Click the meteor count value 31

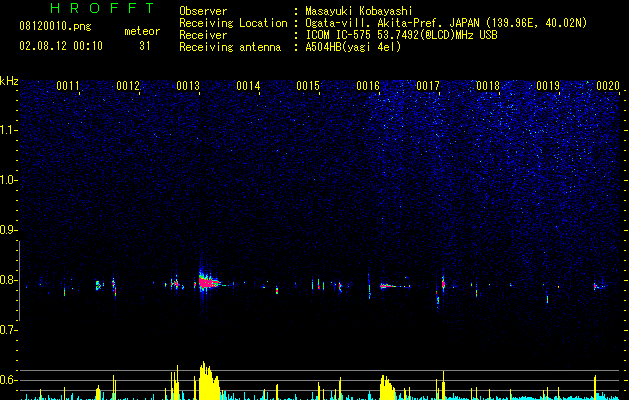point(144,46)
